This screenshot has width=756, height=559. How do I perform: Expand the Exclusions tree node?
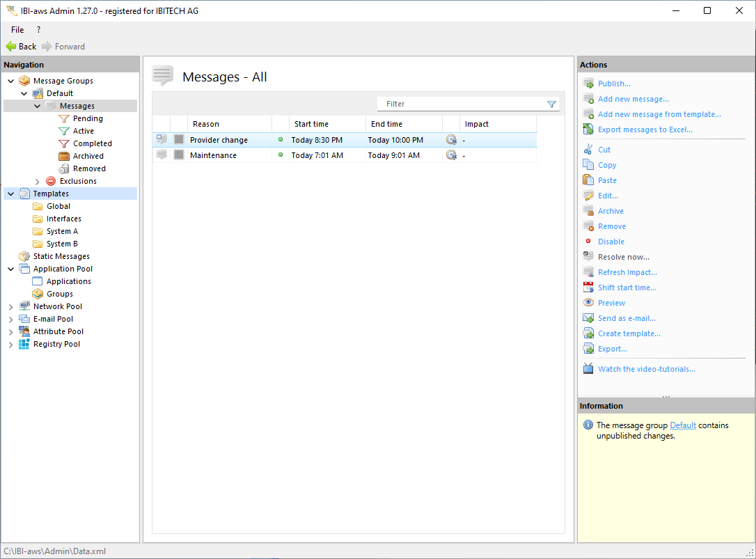tap(38, 181)
